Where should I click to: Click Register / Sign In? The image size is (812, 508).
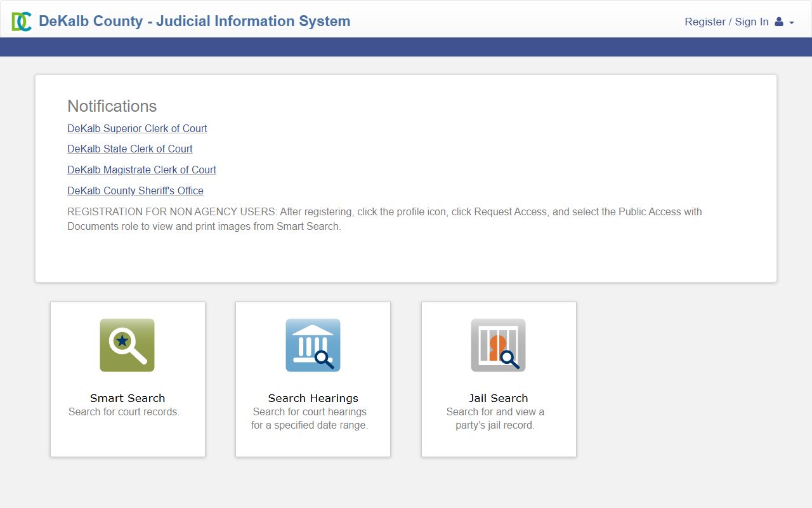pyautogui.click(x=726, y=22)
